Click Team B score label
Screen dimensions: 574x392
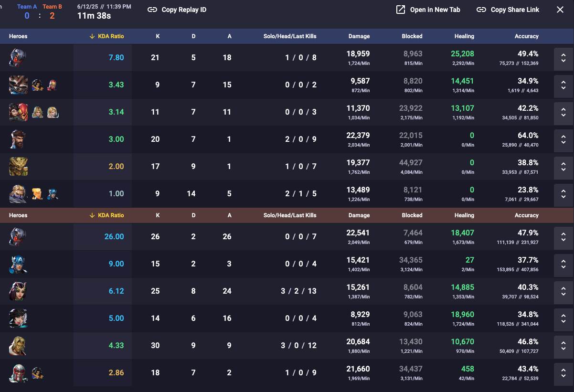coord(52,7)
